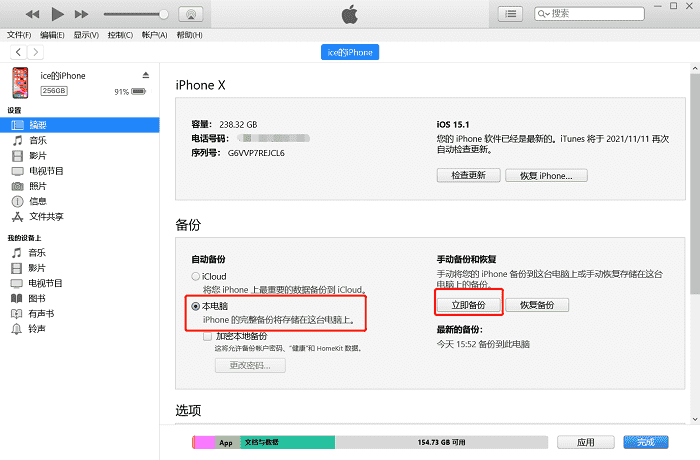Image resolution: width=700 pixels, height=460 pixels.
Task: Click the pink storage bar segment
Action: 205,442
